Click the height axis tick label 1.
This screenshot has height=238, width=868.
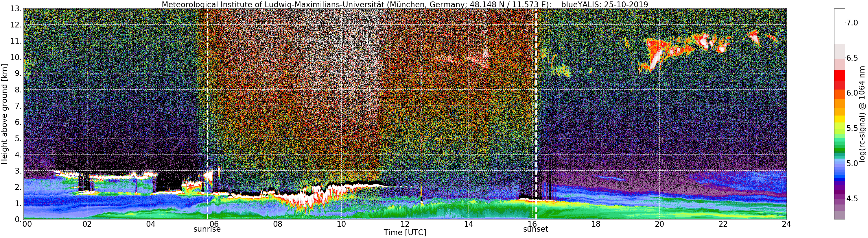(18, 203)
